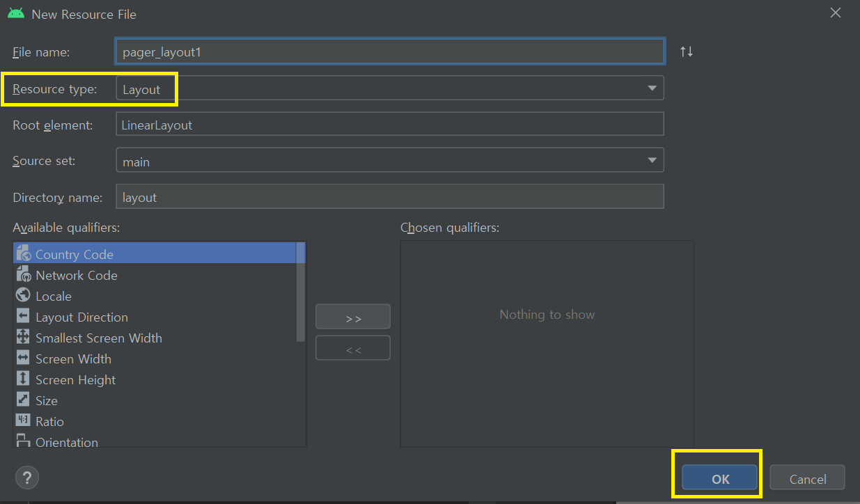
Task: Select Screen Width in available qualifiers
Action: click(x=73, y=359)
